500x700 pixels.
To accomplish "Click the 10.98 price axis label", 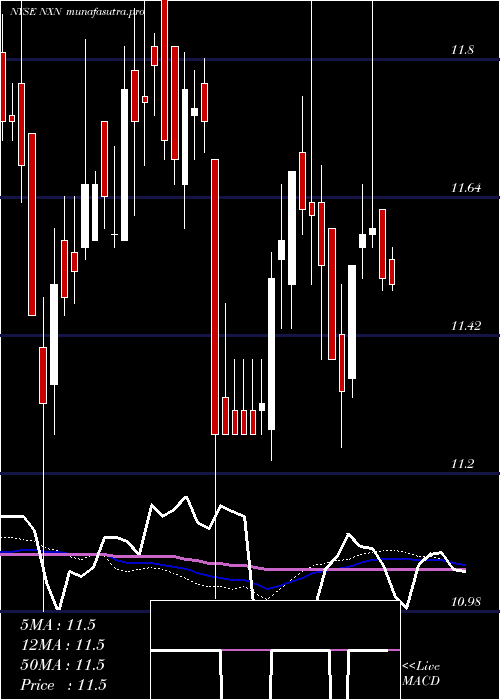I will tap(466, 602).
